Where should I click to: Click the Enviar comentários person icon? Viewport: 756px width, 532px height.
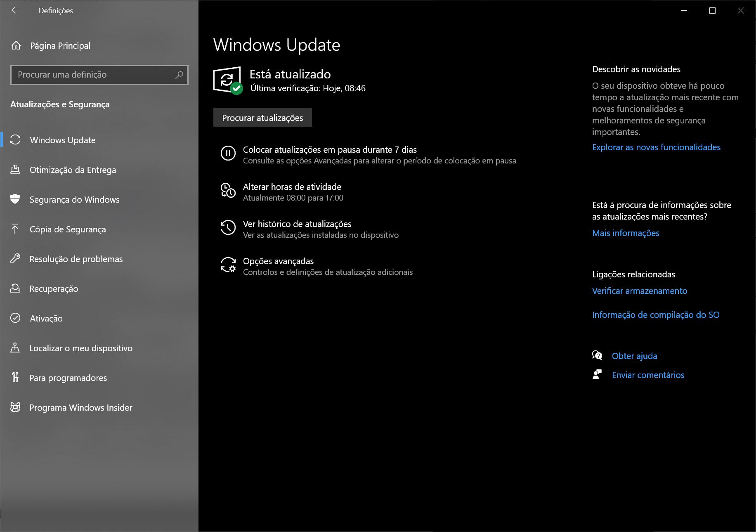click(x=597, y=375)
